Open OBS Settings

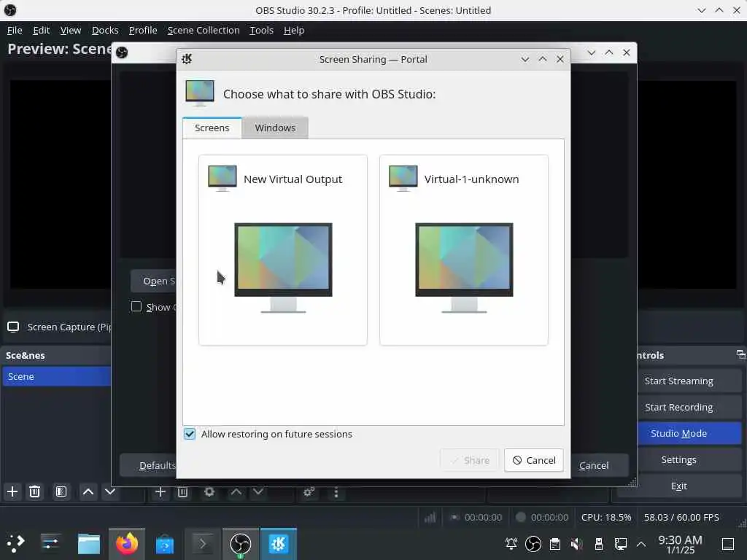(679, 459)
